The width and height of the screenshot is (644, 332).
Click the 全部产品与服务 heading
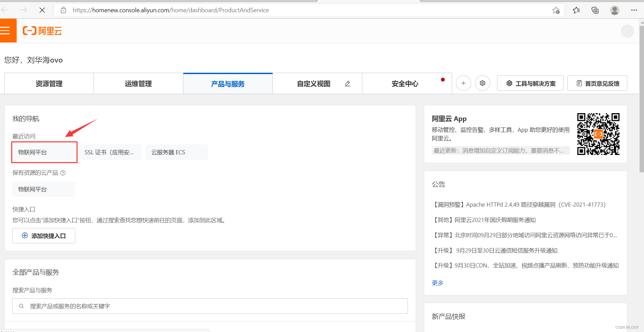pos(36,272)
